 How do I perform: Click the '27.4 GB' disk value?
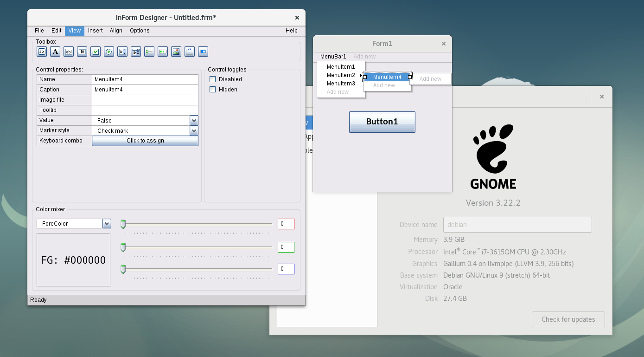[455, 299]
